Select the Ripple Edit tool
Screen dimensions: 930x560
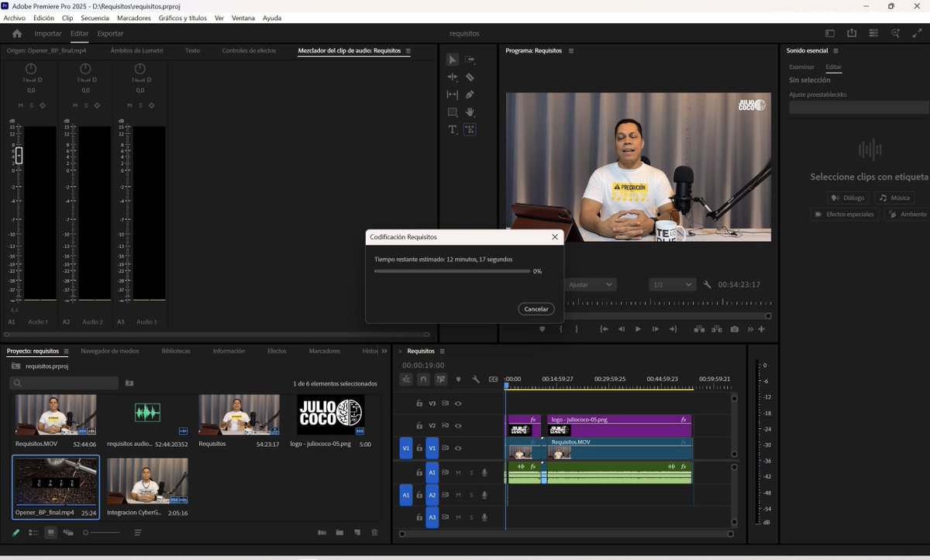453,77
